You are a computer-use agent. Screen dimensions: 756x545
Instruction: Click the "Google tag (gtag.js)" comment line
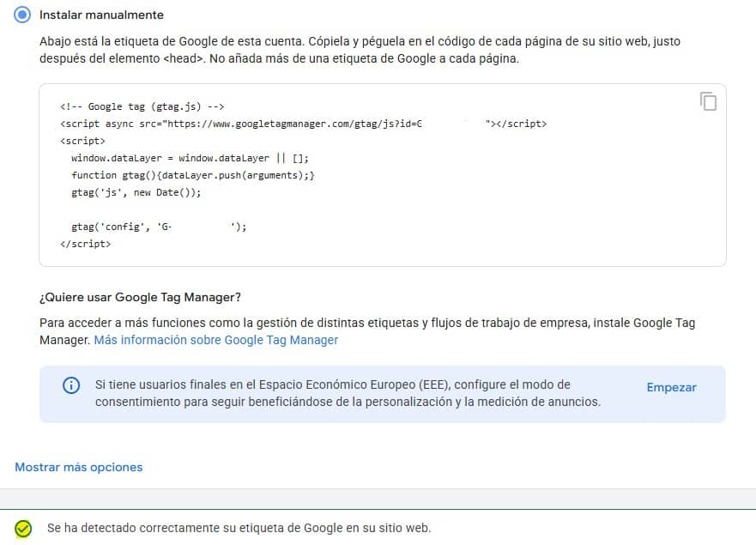pos(142,106)
